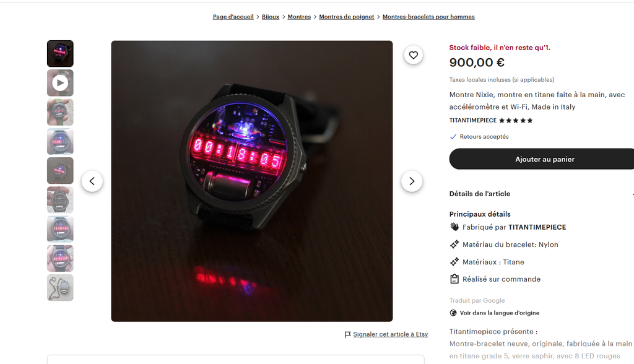
Task: Navigate to Montres de poignet breadcrumb
Action: click(347, 17)
